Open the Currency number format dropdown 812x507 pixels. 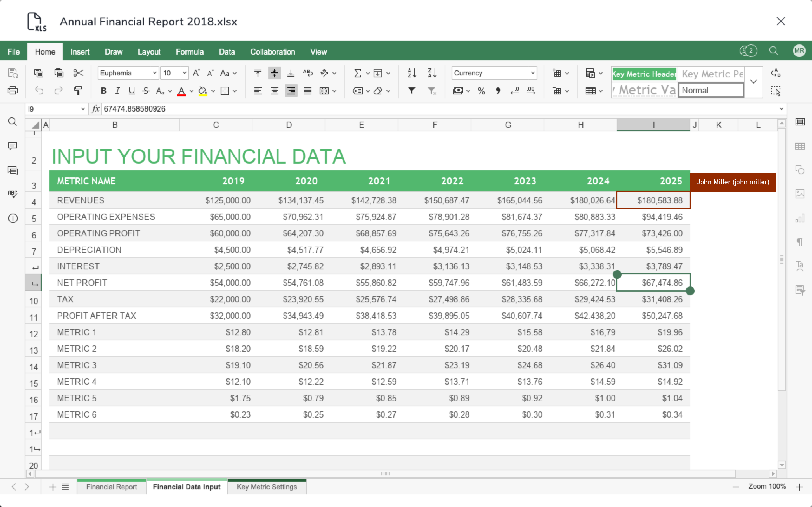point(532,73)
